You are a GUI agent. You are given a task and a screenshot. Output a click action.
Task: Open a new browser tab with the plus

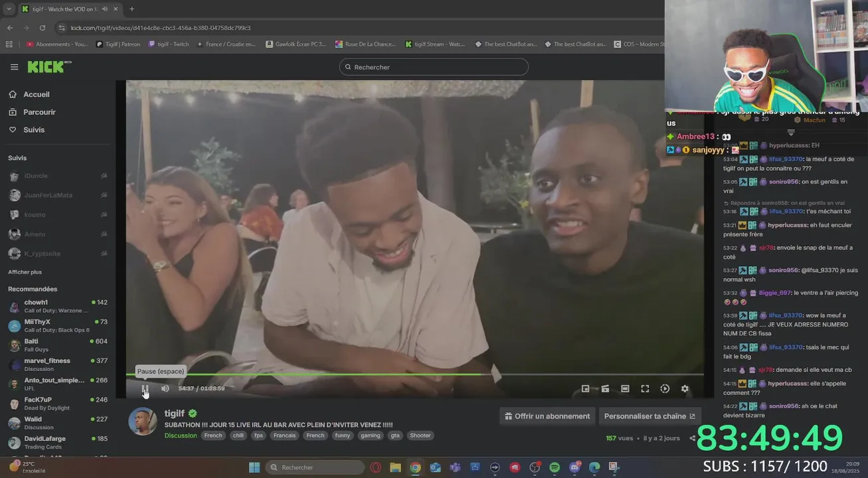coord(131,9)
